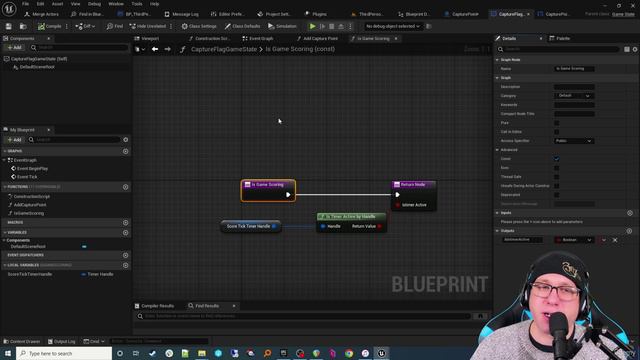640x360 pixels.
Task: Switch to the Viewport tab
Action: pyautogui.click(x=147, y=38)
